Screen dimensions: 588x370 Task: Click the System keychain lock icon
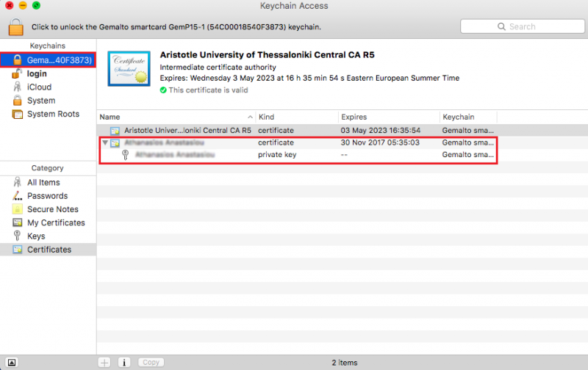(x=17, y=101)
